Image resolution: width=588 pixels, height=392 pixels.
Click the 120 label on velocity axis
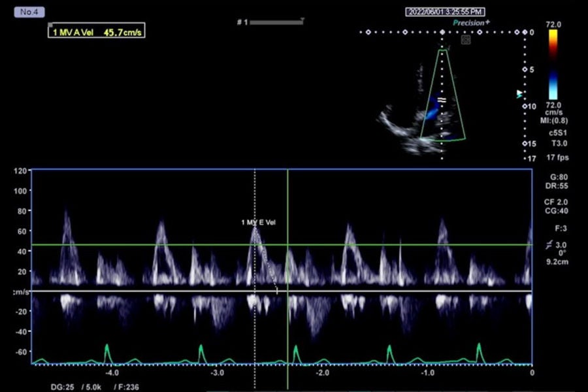pos(20,171)
